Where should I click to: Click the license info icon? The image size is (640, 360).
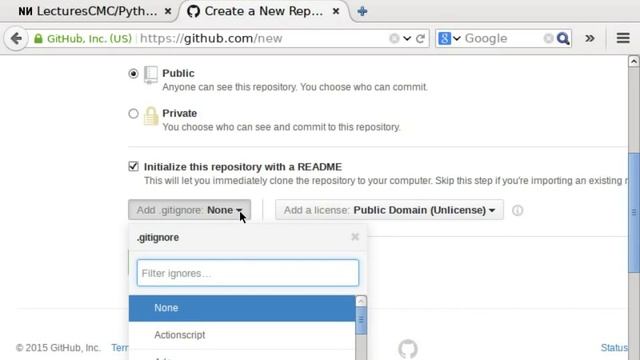coord(517,210)
